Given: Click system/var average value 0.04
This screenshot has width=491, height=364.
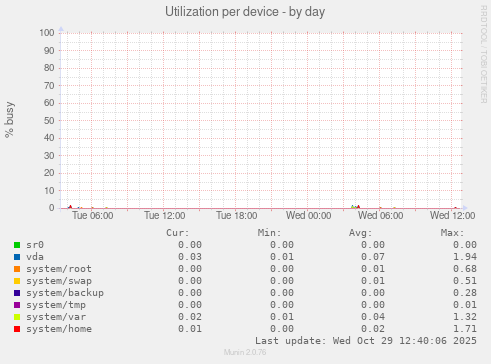Looking at the screenshot, I should (x=373, y=317).
